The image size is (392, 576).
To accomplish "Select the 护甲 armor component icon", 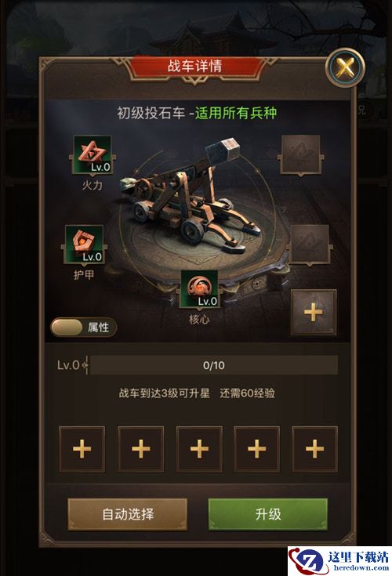I will (84, 245).
